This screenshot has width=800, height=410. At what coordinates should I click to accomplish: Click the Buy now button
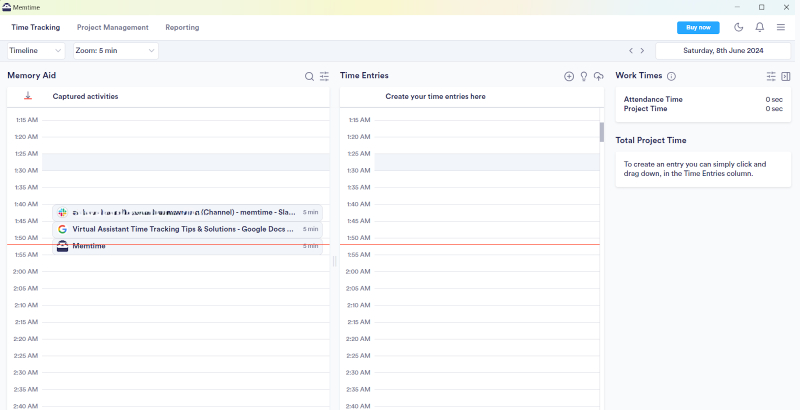pos(698,28)
